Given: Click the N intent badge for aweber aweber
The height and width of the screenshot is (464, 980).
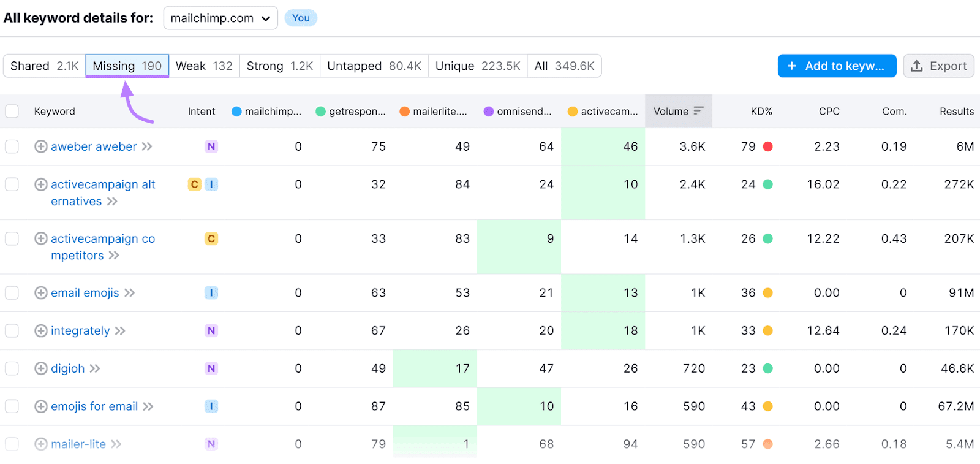Looking at the screenshot, I should tap(211, 146).
